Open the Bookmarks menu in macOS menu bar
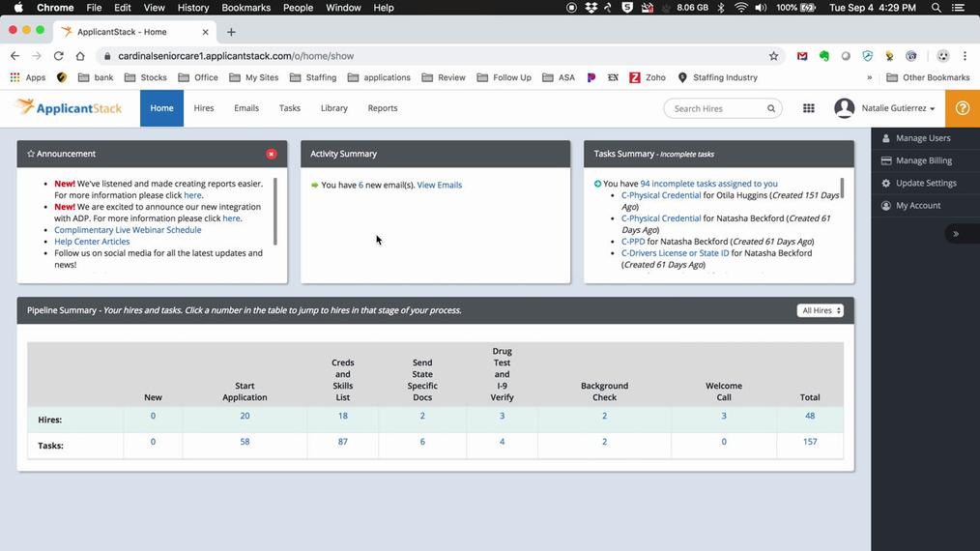Viewport: 980px width, 551px height. [245, 8]
